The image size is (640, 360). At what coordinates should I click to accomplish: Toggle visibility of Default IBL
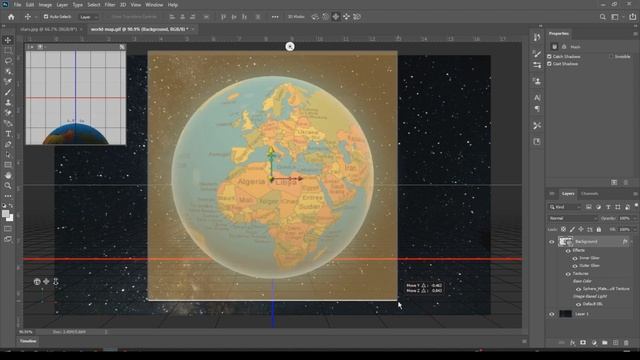[578, 304]
